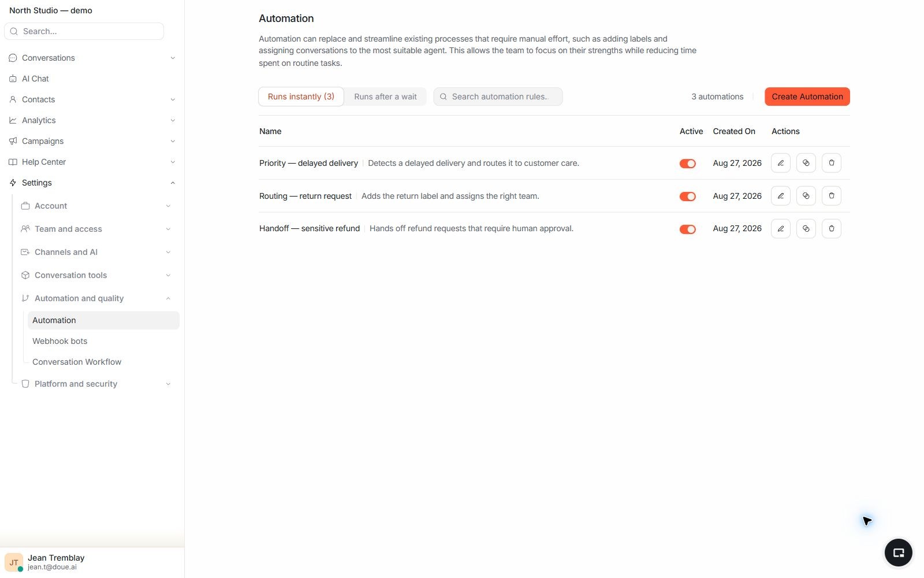This screenshot has height=578, width=924.
Task: Edit the Priority — delayed delivery automation
Action: click(x=780, y=163)
